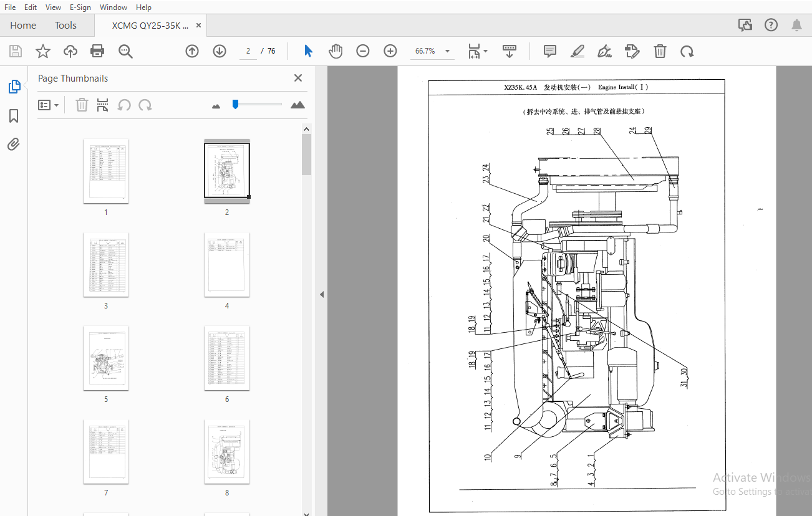Viewport: 812px width, 516px height.
Task: Zoom out with the minus icon
Action: click(363, 51)
